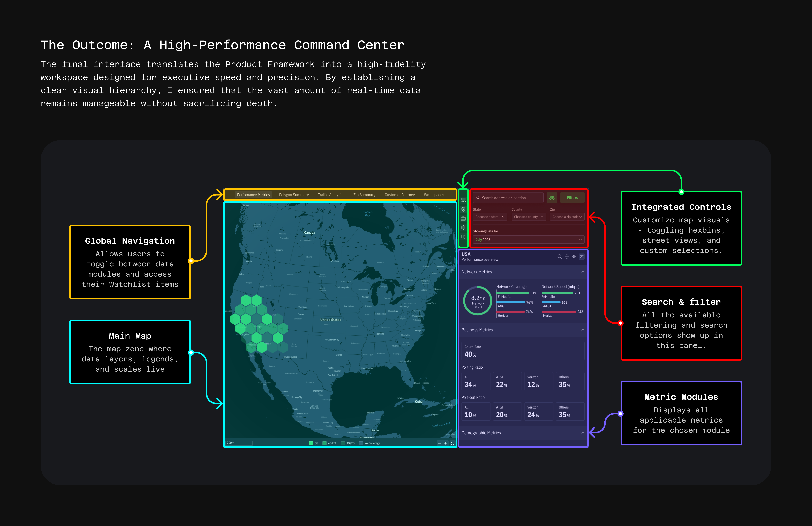Toggle the No Coverage legend swatch
This screenshot has width=812, height=526.
point(361,443)
